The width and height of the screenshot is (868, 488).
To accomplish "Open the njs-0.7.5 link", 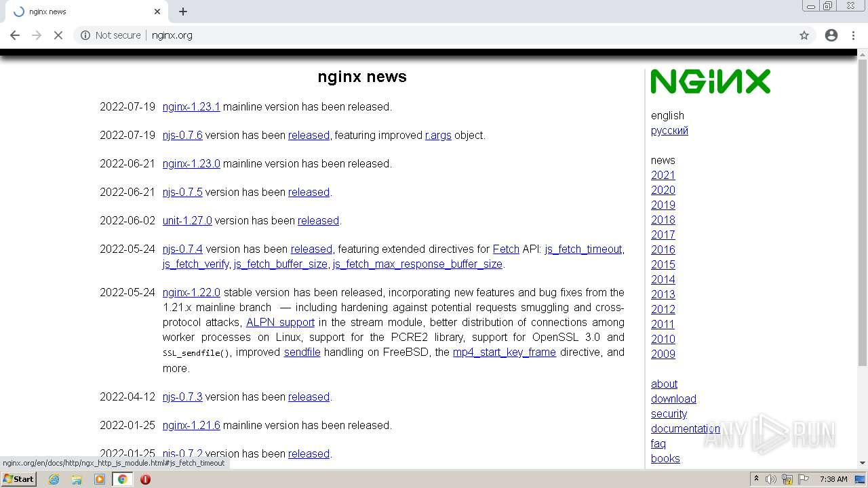I will (x=182, y=192).
